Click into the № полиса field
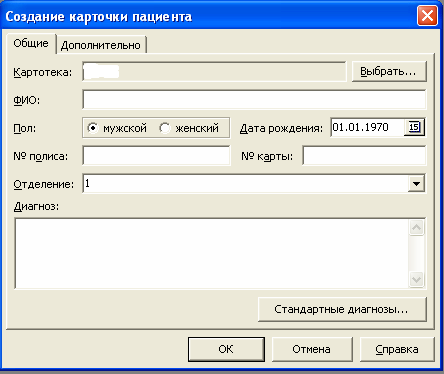444x374 pixels. tap(156, 155)
